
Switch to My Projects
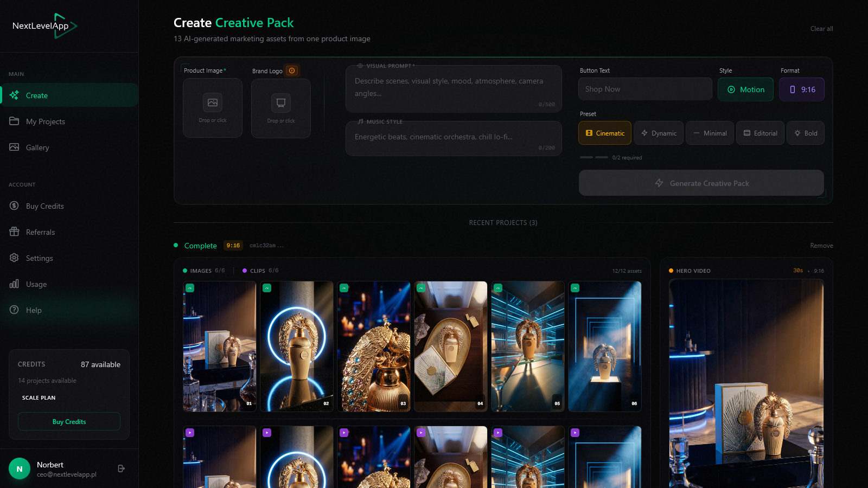pyautogui.click(x=44, y=121)
